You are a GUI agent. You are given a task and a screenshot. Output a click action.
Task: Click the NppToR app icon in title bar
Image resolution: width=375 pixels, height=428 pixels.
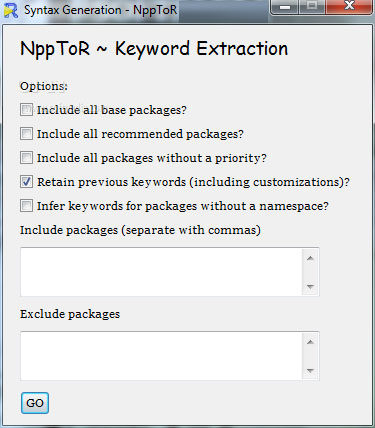tap(11, 10)
